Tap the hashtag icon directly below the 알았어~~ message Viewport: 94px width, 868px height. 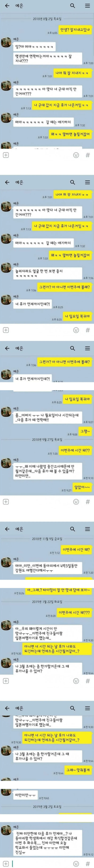88,501
